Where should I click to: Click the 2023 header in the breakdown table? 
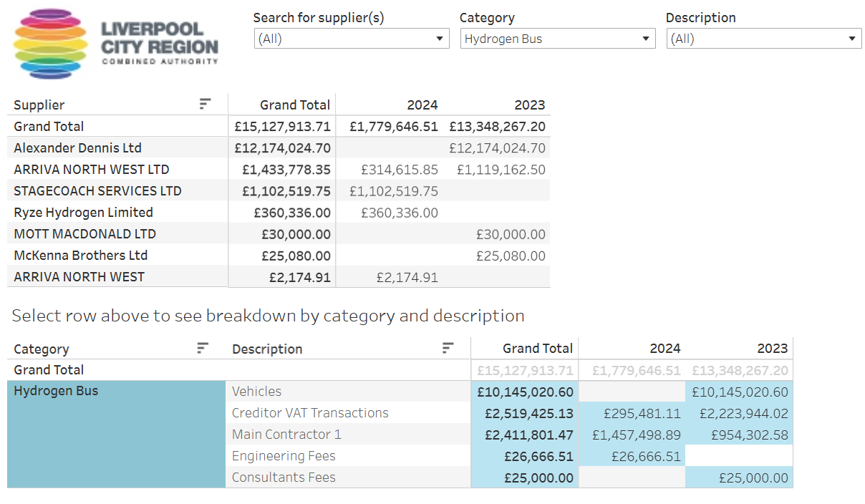(773, 349)
